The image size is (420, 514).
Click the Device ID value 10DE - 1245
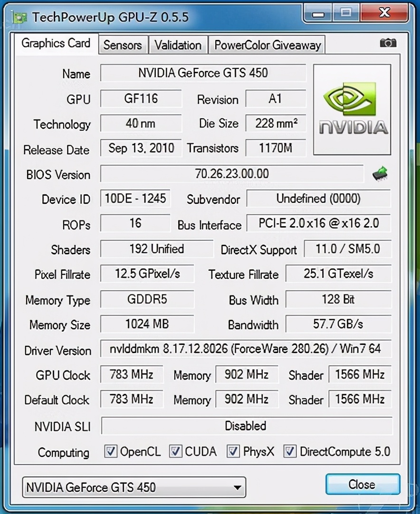[x=135, y=198]
